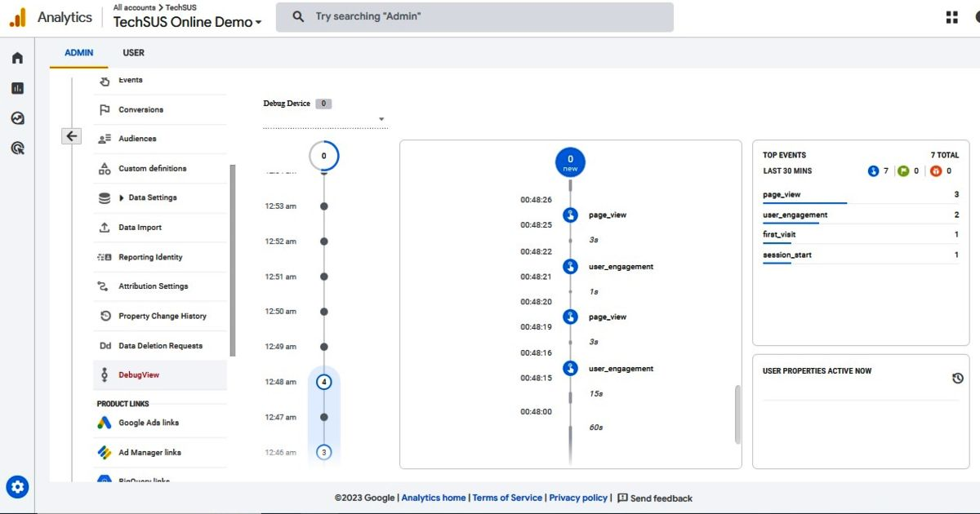Click the Admin gear icon
Image resolution: width=980 pixels, height=514 pixels.
click(17, 488)
